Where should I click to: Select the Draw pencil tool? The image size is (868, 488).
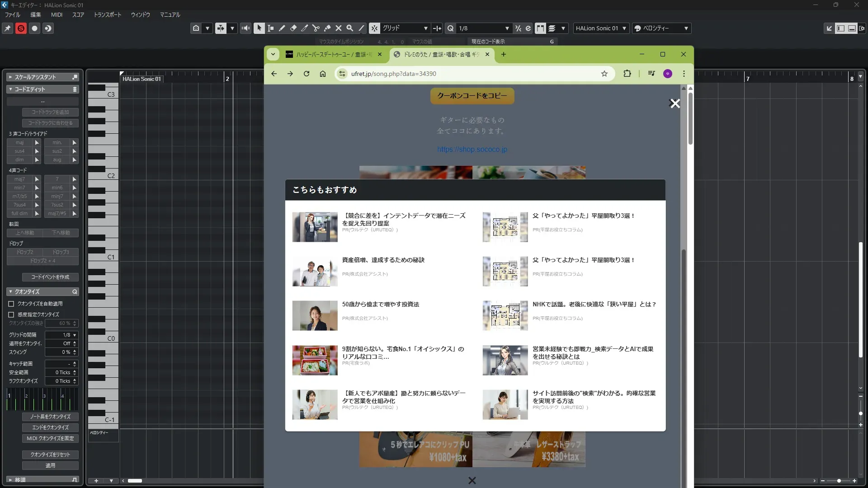point(282,28)
